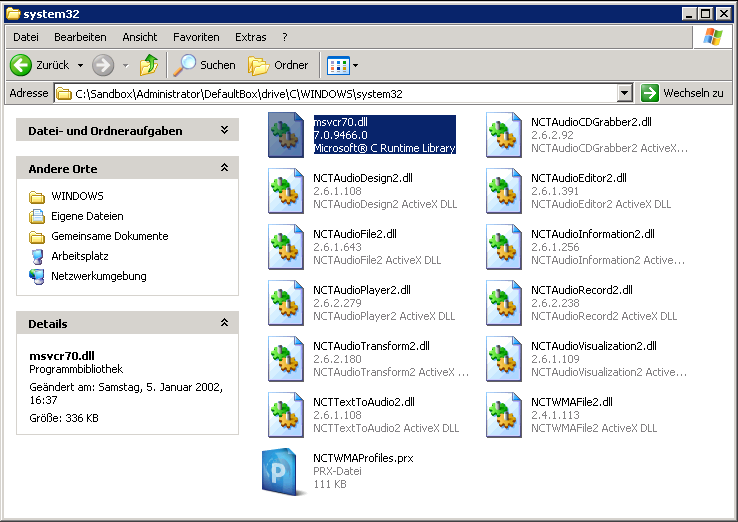Click the NCTAudioInformation2.dll file name
738x522 pixels.
point(593,234)
